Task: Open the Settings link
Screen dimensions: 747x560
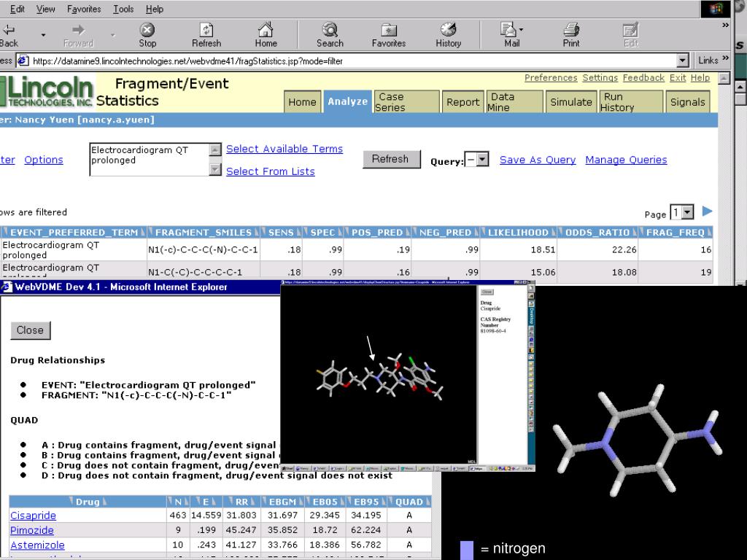Action: pos(600,77)
